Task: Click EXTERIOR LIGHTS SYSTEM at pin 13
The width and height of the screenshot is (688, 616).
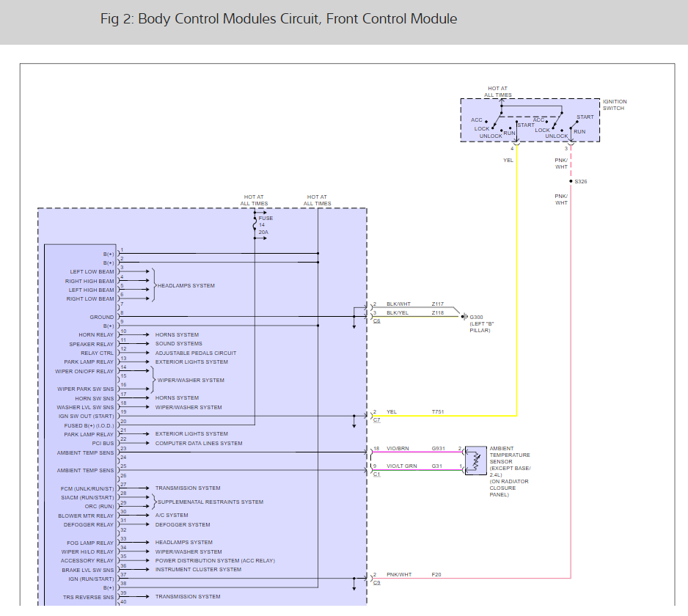Action: pos(191,362)
